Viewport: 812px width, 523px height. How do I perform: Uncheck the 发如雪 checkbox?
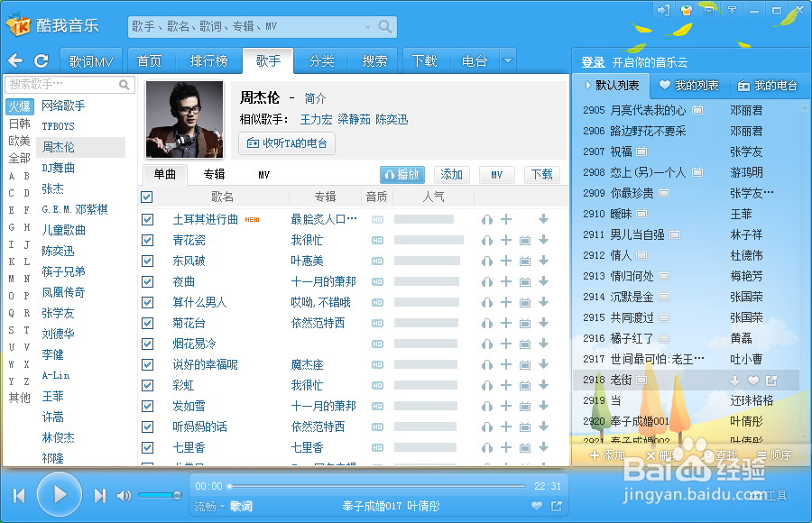point(148,406)
